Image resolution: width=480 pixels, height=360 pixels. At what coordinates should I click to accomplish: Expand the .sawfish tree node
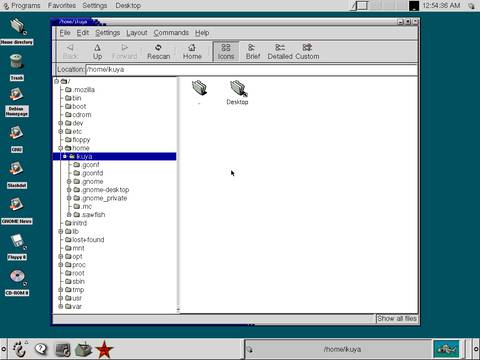click(69, 215)
